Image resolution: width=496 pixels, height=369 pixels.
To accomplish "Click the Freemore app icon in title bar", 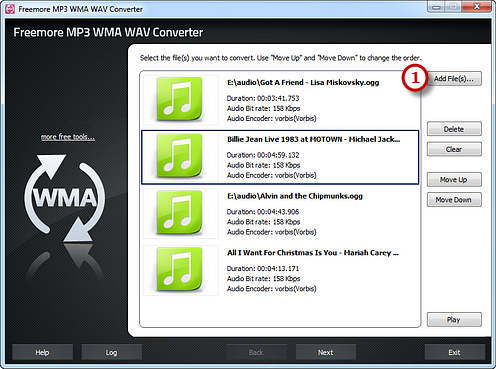I will [x=10, y=9].
